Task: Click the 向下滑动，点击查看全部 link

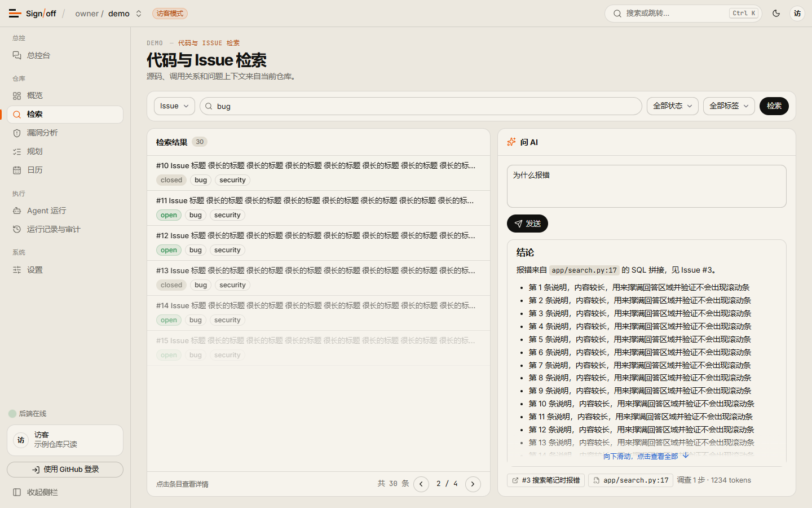Action: tap(646, 456)
